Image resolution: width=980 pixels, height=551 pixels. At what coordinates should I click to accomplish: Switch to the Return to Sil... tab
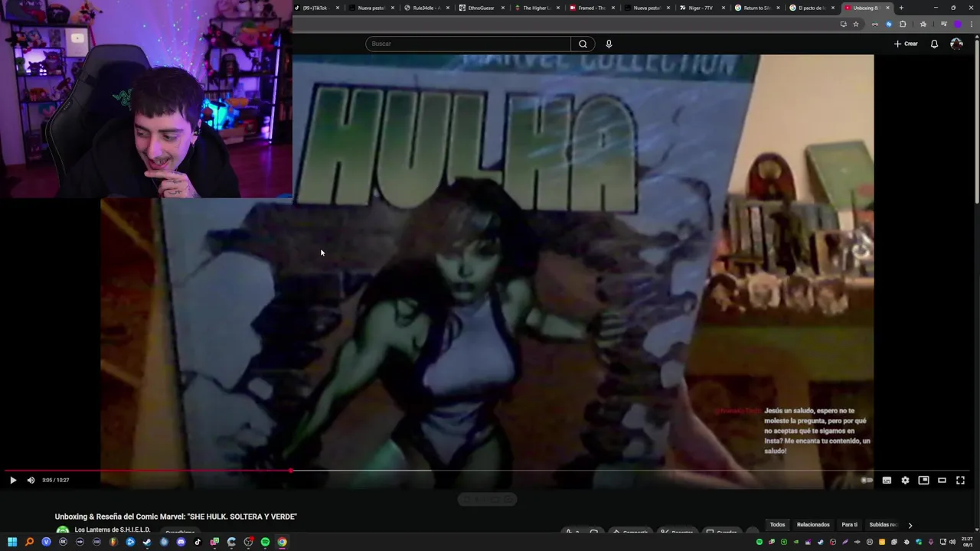tap(756, 8)
